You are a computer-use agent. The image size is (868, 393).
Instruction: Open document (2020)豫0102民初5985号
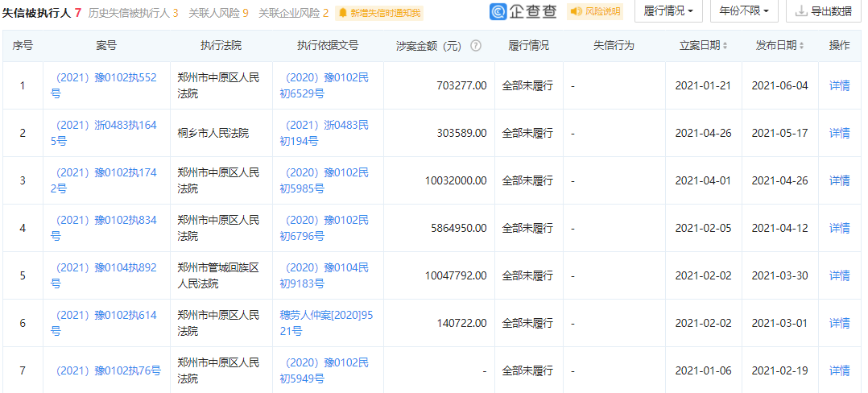(x=324, y=181)
